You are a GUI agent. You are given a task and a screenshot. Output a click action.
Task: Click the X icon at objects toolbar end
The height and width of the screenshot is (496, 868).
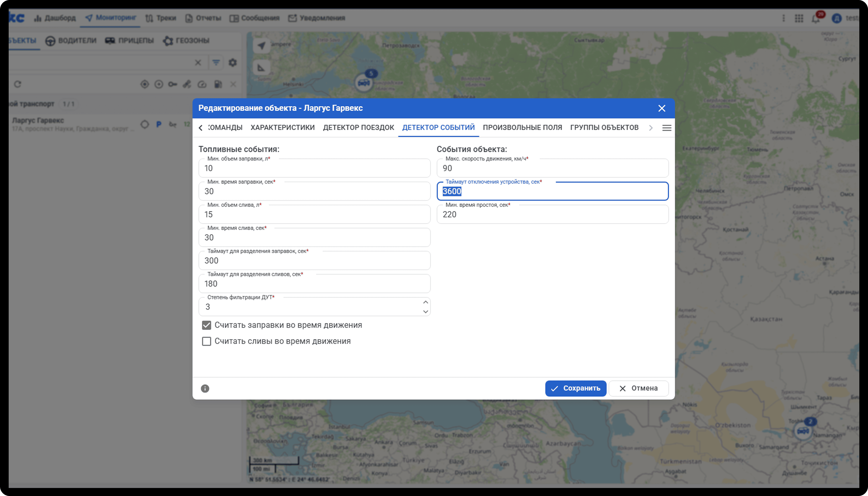[x=233, y=84]
